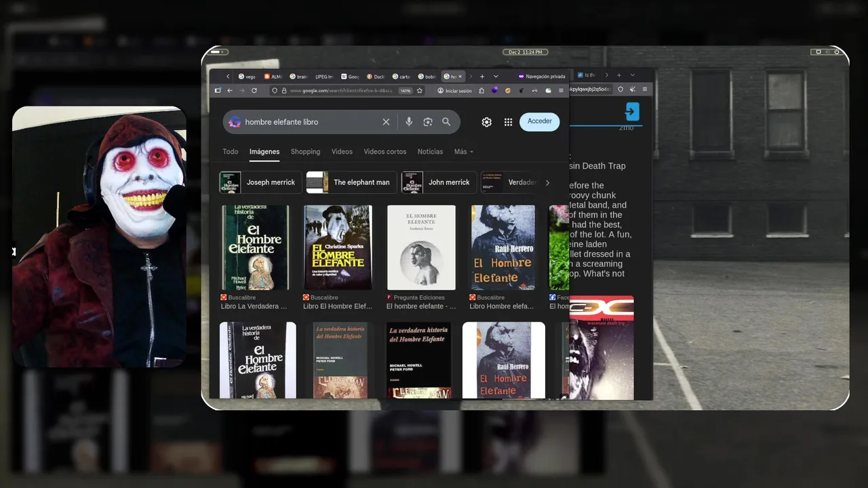Filter by the John merrick chip

coord(438,182)
